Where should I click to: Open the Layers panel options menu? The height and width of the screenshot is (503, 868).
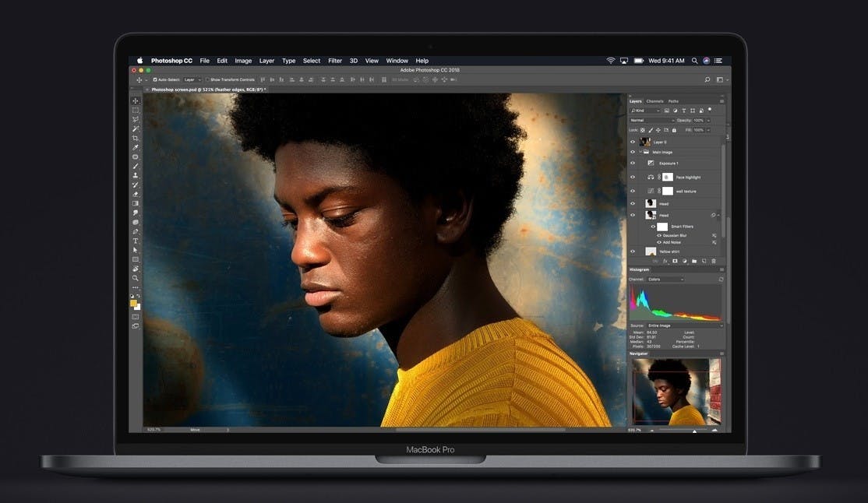(722, 101)
